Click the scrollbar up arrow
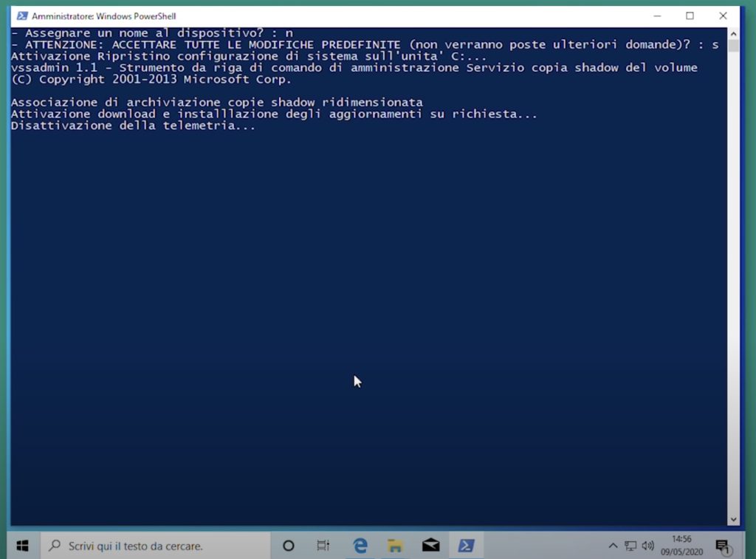This screenshot has height=559, width=756. point(733,33)
